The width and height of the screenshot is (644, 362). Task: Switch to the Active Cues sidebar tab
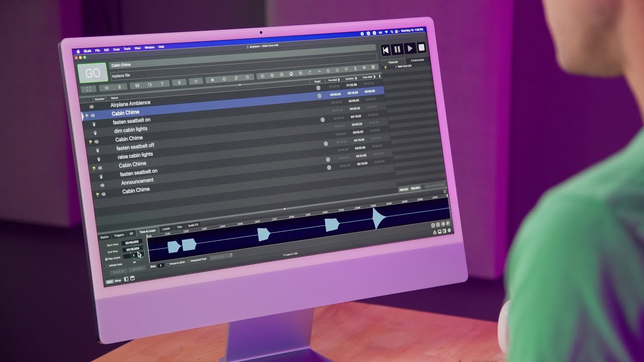coord(418,60)
